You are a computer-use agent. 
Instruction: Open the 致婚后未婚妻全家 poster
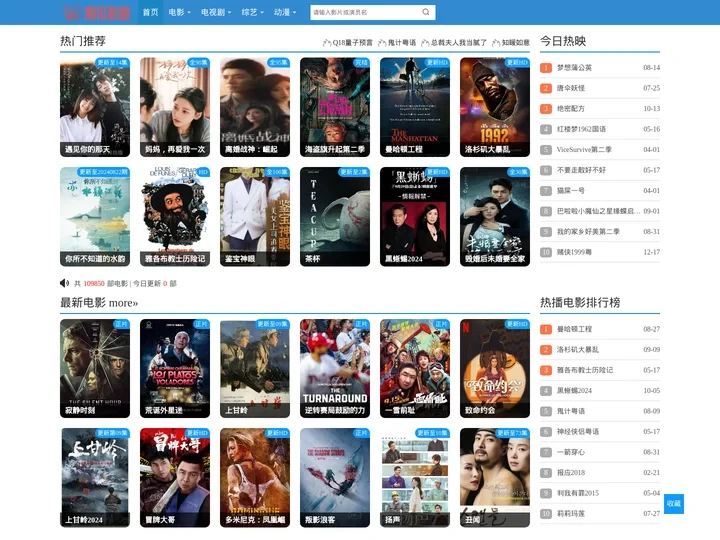tap(495, 217)
